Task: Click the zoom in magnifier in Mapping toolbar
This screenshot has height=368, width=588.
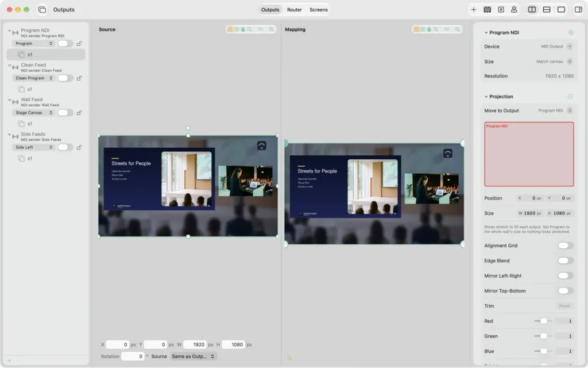Action: [x=458, y=29]
